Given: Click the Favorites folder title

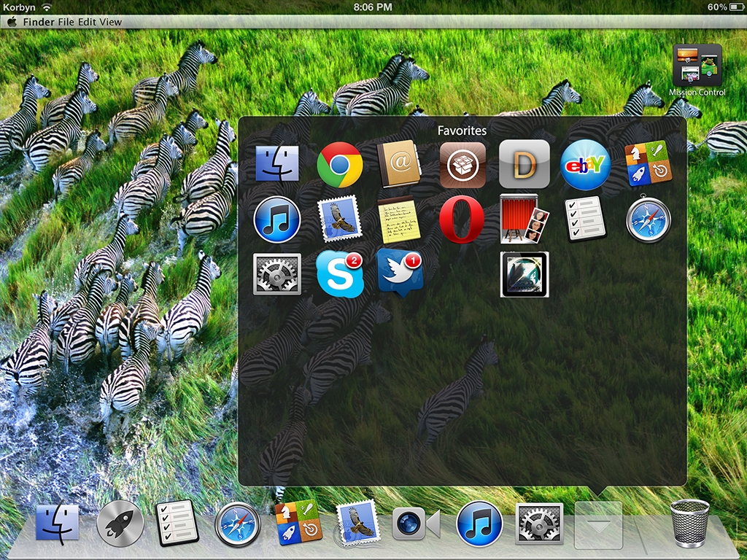Looking at the screenshot, I should (462, 131).
